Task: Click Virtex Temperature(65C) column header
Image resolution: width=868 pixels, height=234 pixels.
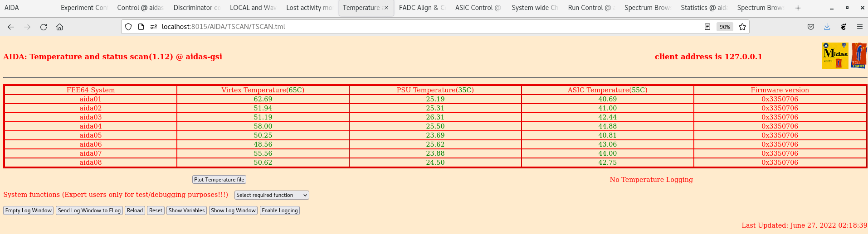Action: pyautogui.click(x=263, y=90)
